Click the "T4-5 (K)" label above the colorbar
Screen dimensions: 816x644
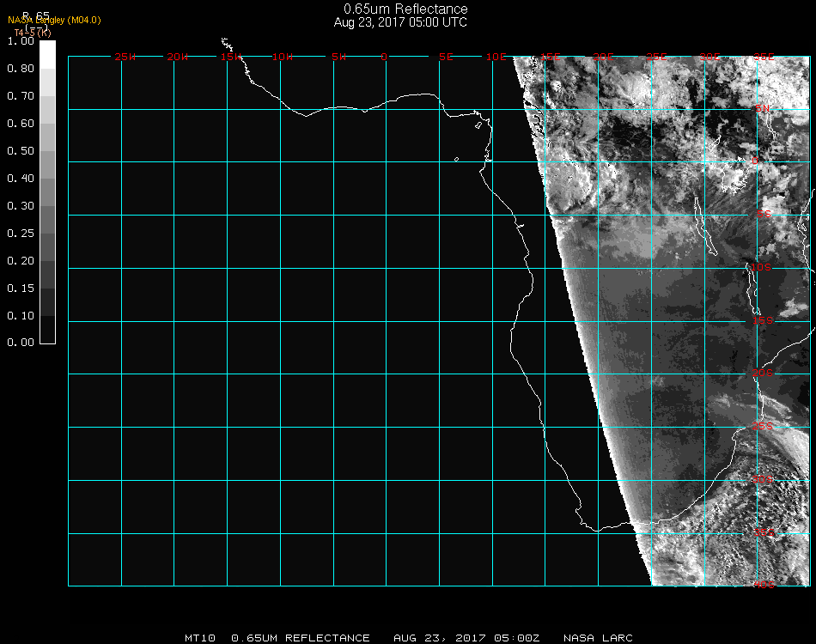pyautogui.click(x=33, y=33)
